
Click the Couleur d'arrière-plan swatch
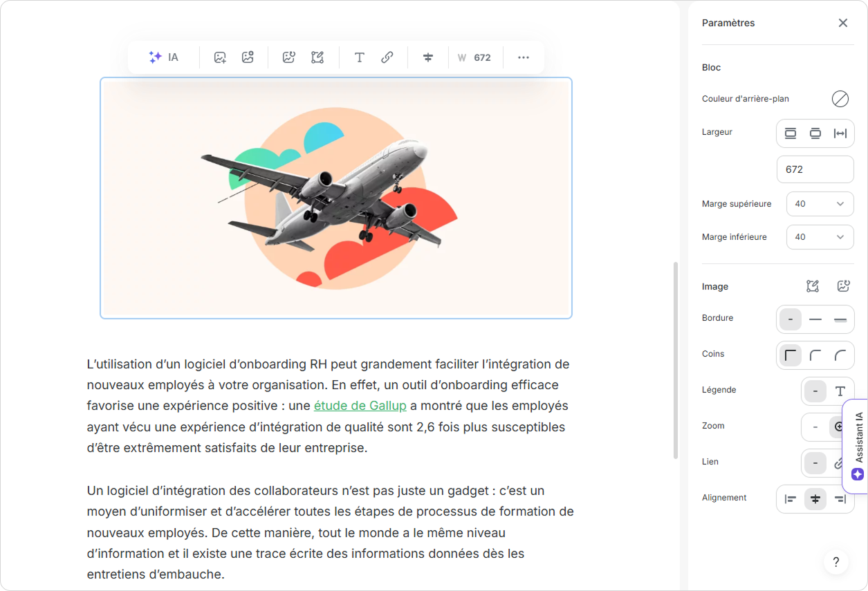point(840,99)
